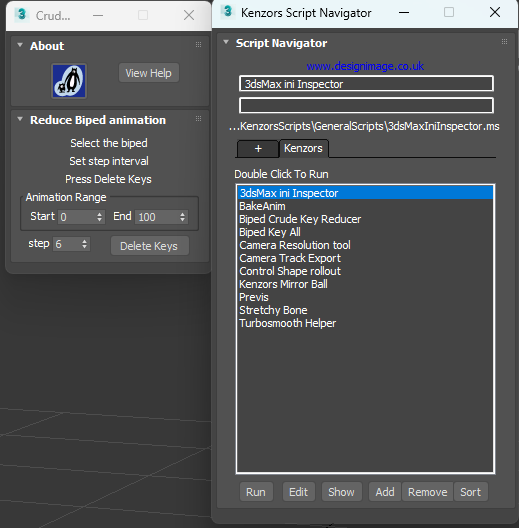Collapse the About rollout arrow
Screen dimensions: 519x528
20,45
